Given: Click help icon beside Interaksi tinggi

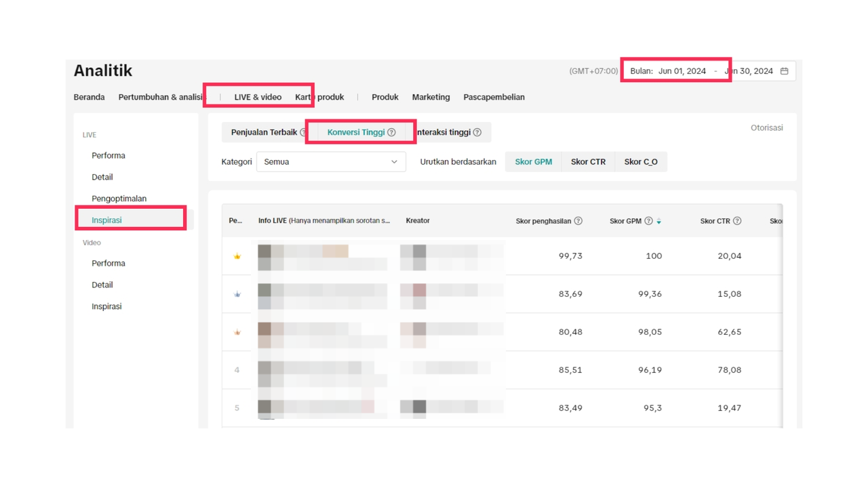Looking at the screenshot, I should 477,133.
